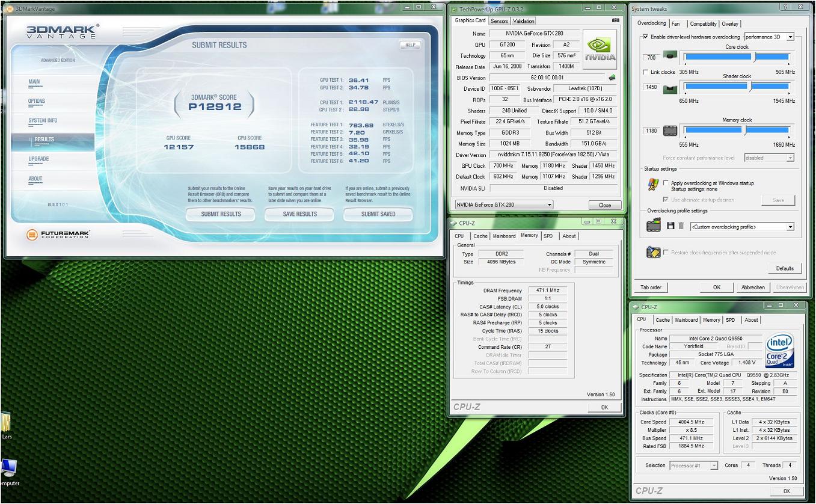Click the shader clock value field 1450

[651, 87]
